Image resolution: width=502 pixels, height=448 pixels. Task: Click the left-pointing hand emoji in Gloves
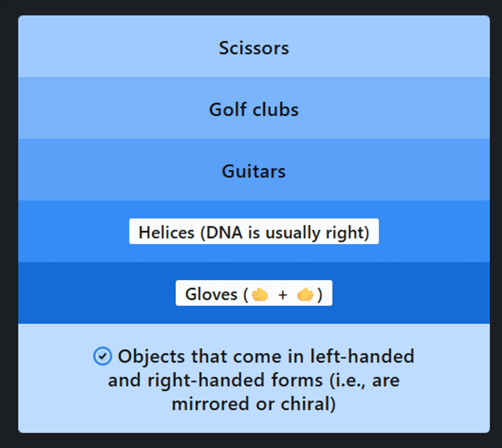tap(260, 294)
